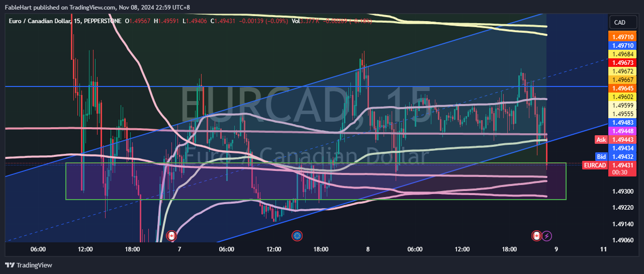
Task: Select the Bid price label
Action: click(x=601, y=156)
